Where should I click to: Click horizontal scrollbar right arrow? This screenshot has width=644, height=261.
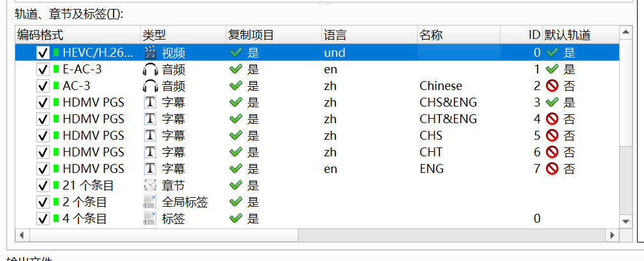tap(612, 235)
